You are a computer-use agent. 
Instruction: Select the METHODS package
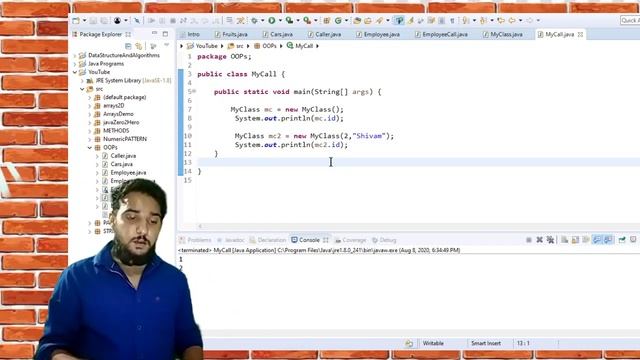116,131
